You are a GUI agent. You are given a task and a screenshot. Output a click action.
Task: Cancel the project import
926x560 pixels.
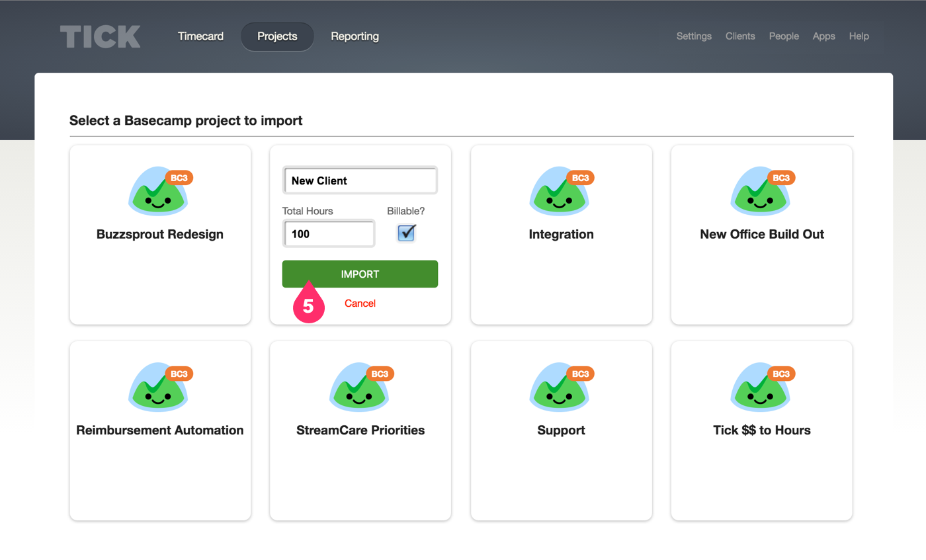(x=360, y=303)
